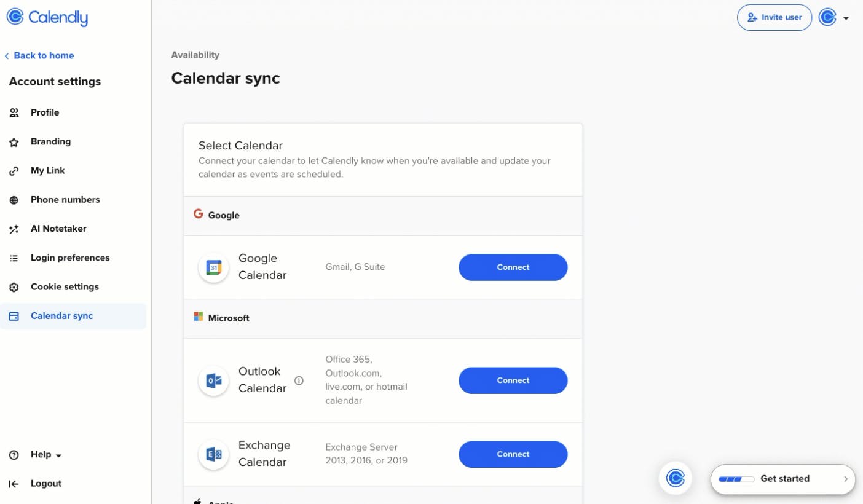Click the Cookie settings gear icon
This screenshot has width=863, height=504.
pyautogui.click(x=14, y=287)
